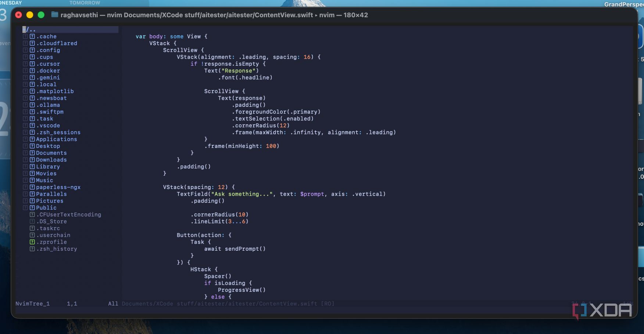Click the file icon beside .taskrc

click(x=32, y=228)
